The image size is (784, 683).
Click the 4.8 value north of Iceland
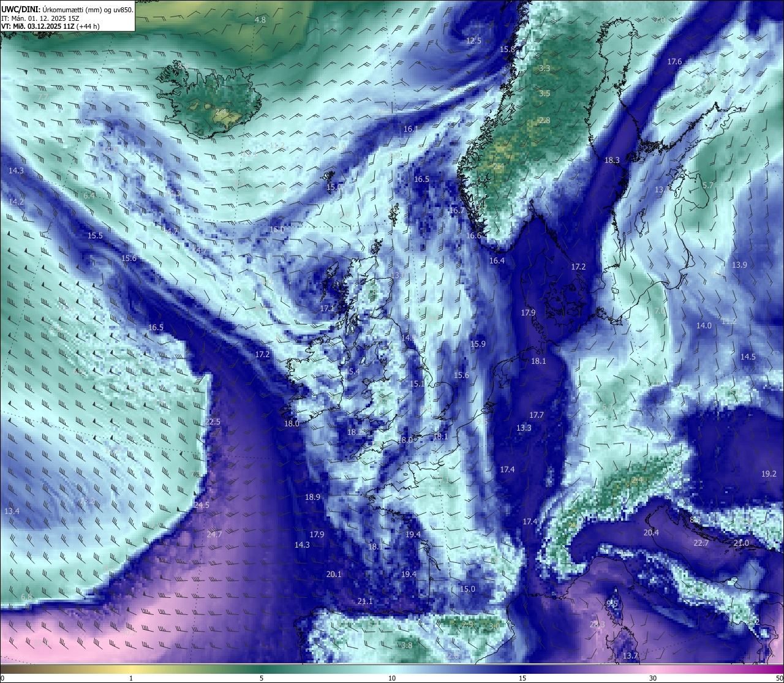260,20
